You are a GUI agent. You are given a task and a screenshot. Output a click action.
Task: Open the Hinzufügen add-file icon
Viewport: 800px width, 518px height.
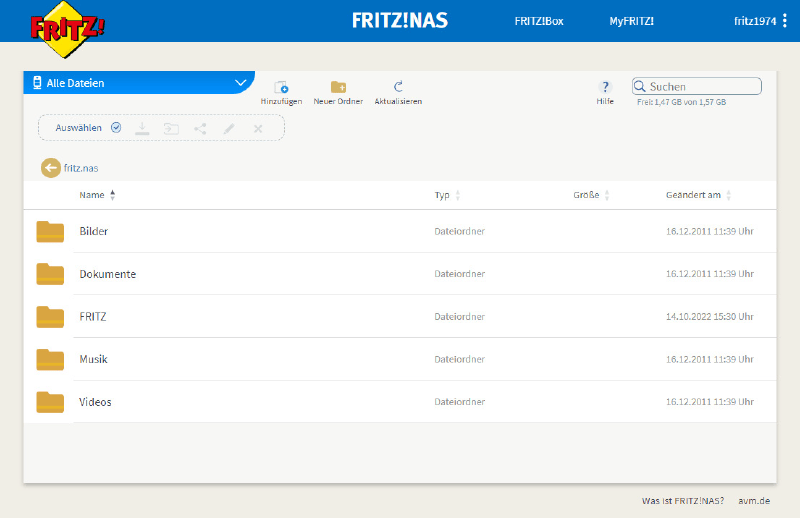pos(281,87)
